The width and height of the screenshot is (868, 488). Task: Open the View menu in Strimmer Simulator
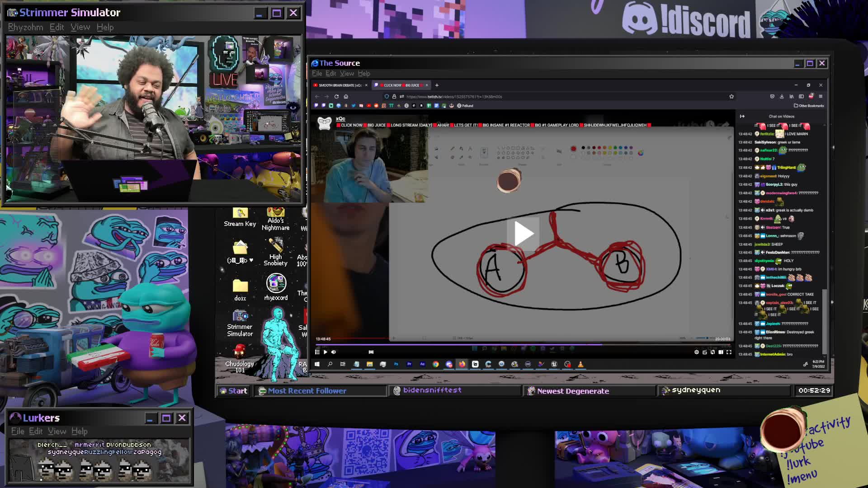pyautogui.click(x=80, y=27)
